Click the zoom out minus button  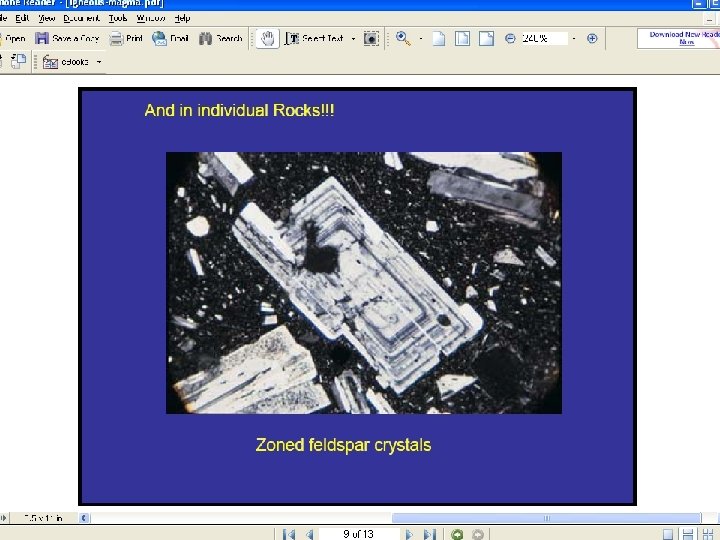point(510,39)
